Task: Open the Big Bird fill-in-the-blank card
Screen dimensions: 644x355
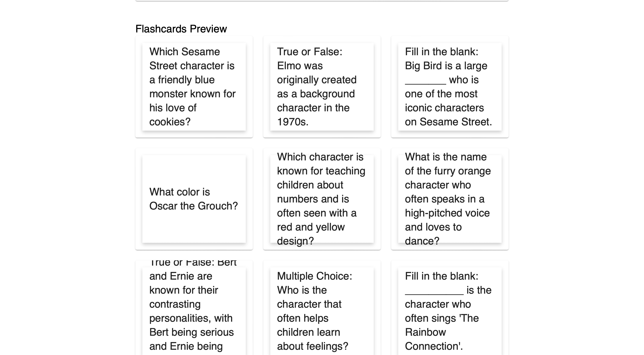Action: point(449,87)
